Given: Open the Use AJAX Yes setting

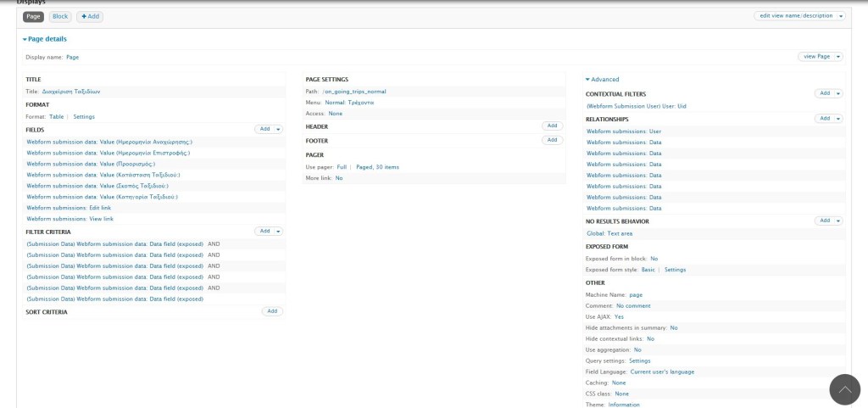Looking at the screenshot, I should click(x=619, y=316).
